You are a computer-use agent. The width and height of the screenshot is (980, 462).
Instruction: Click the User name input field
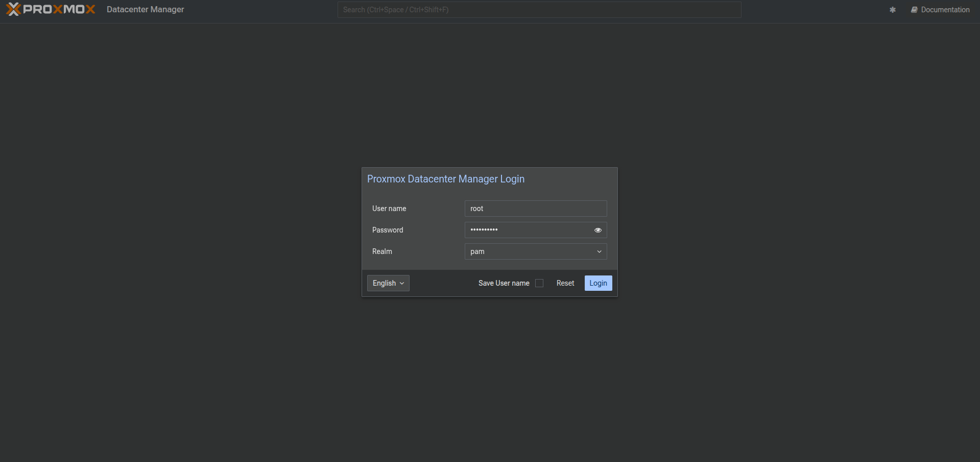tap(536, 209)
